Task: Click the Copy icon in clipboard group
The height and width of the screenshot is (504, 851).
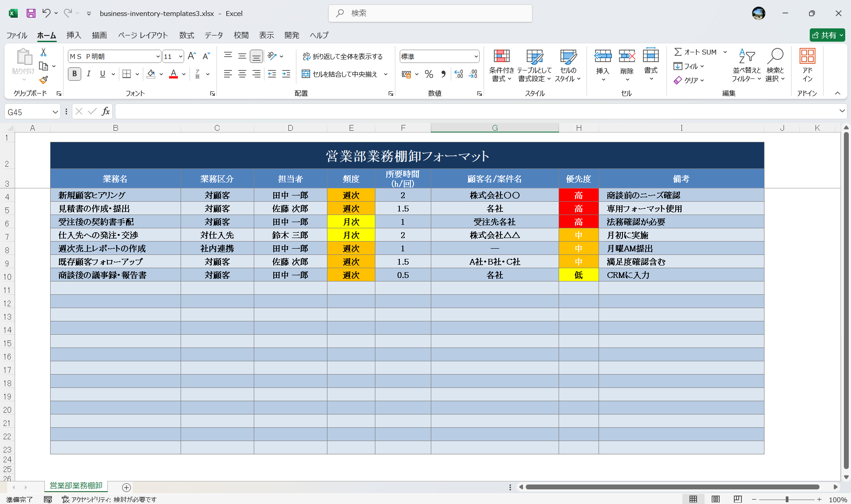Action: [x=43, y=66]
